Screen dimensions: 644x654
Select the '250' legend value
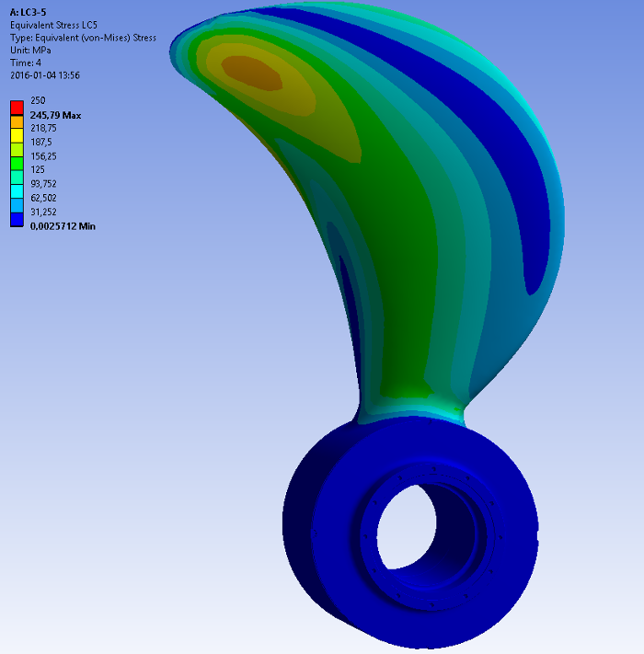pyautogui.click(x=38, y=100)
